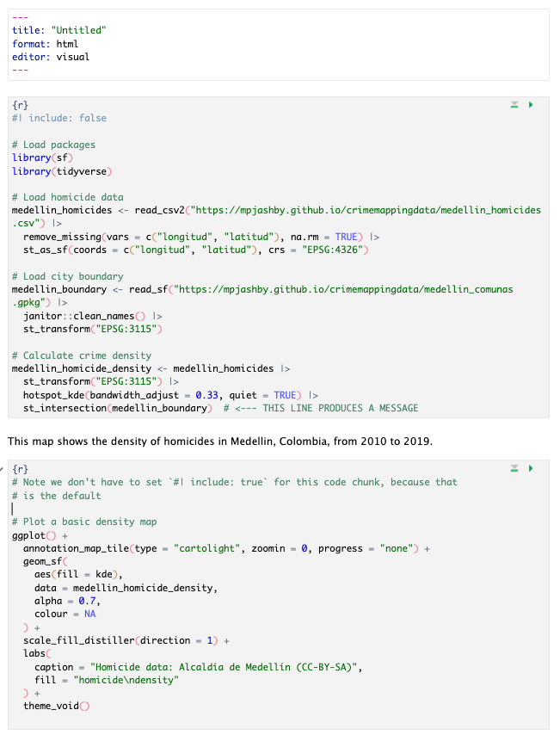560x741 pixels.
Task: Click the "alpha = 0.7," line
Action: 67,601
